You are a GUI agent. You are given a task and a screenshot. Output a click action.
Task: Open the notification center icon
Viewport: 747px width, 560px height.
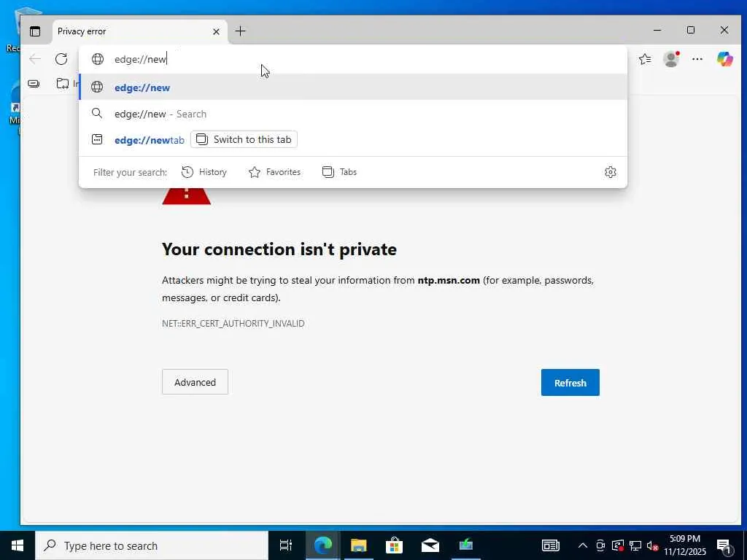point(724,546)
